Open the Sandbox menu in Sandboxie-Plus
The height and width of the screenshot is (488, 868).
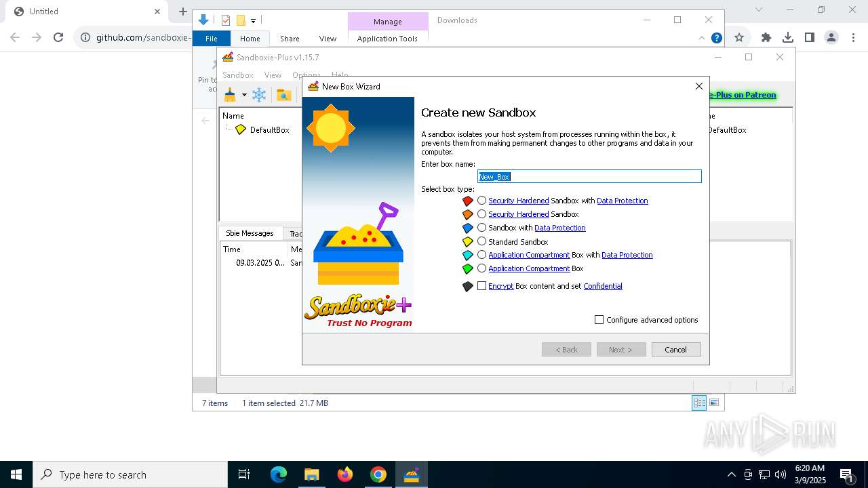tap(238, 75)
